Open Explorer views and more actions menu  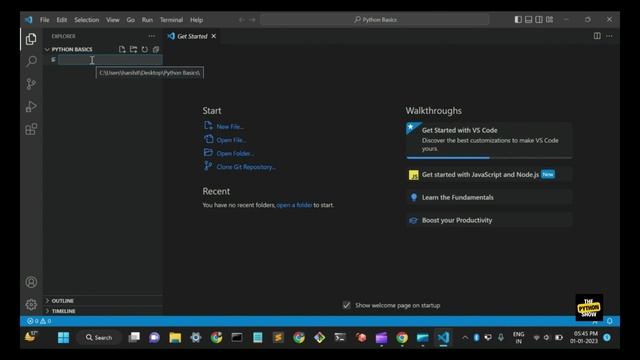coord(152,36)
